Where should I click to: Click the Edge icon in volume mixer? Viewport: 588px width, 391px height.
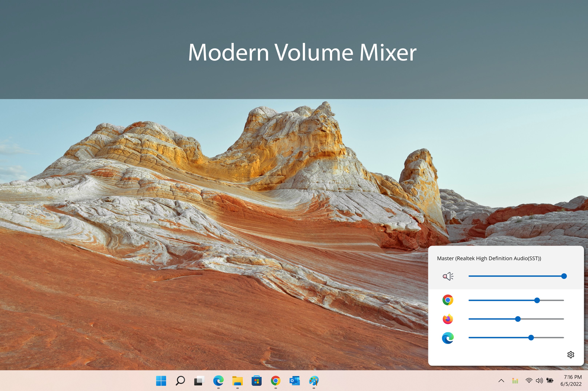[x=448, y=338]
